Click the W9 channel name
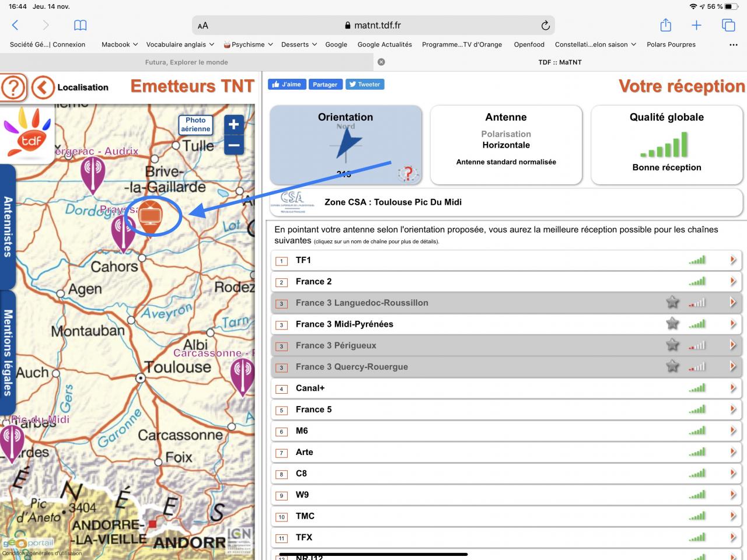This screenshot has width=747, height=560. [302, 495]
